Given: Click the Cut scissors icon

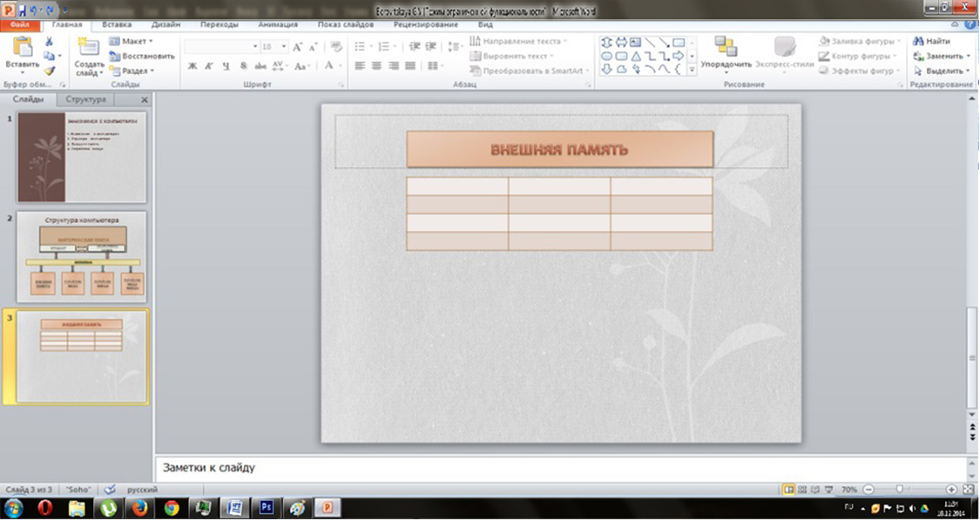Looking at the screenshot, I should (x=50, y=41).
